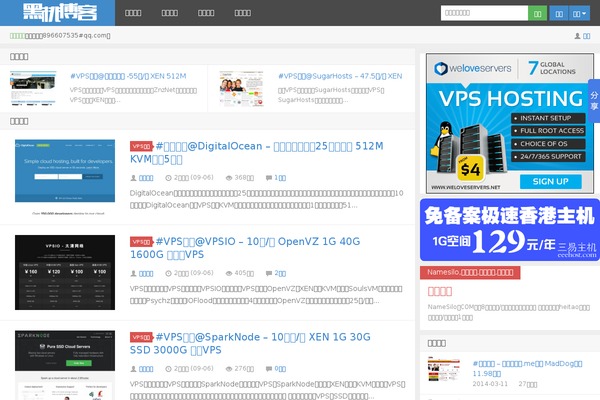Open the first navigation menu item
This screenshot has width=600, height=400.
[133, 13]
